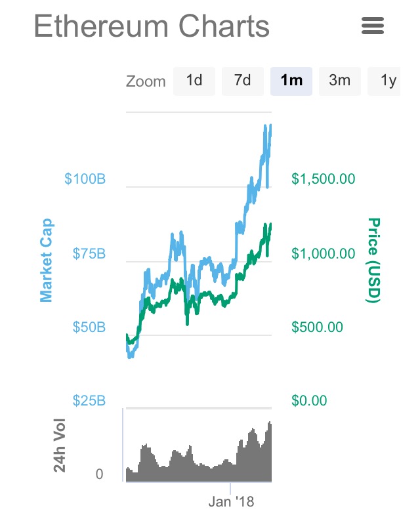
Task: Set zoom range to 1d
Action: 194,81
